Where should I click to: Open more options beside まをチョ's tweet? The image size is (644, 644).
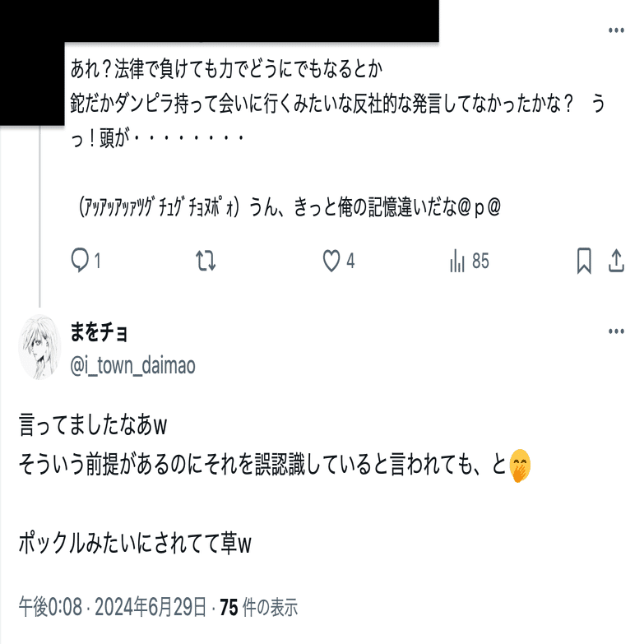616,331
